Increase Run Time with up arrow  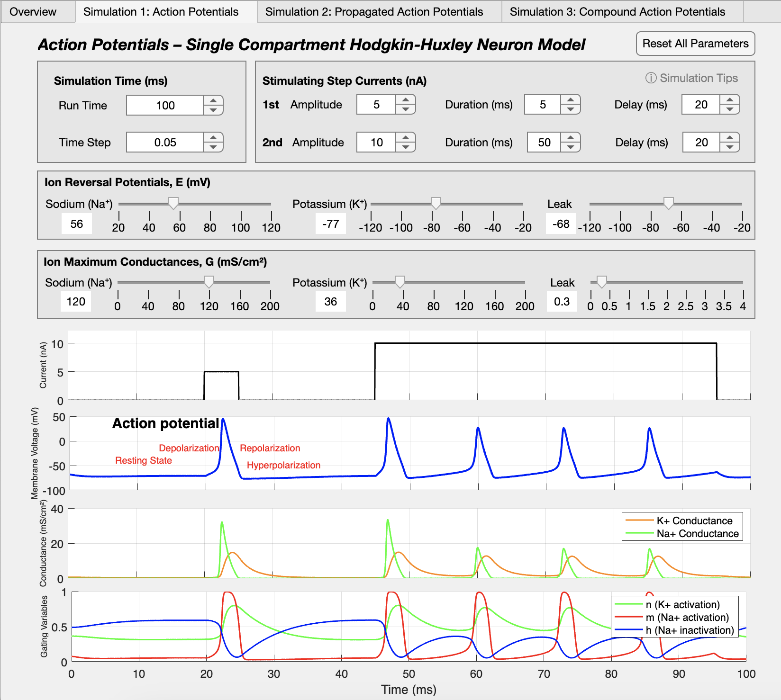(213, 101)
